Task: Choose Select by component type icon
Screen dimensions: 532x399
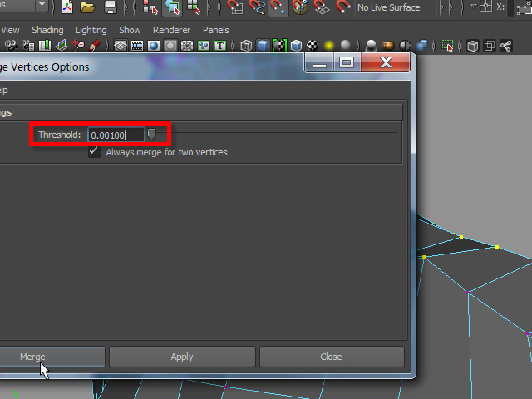Action: tap(195, 7)
